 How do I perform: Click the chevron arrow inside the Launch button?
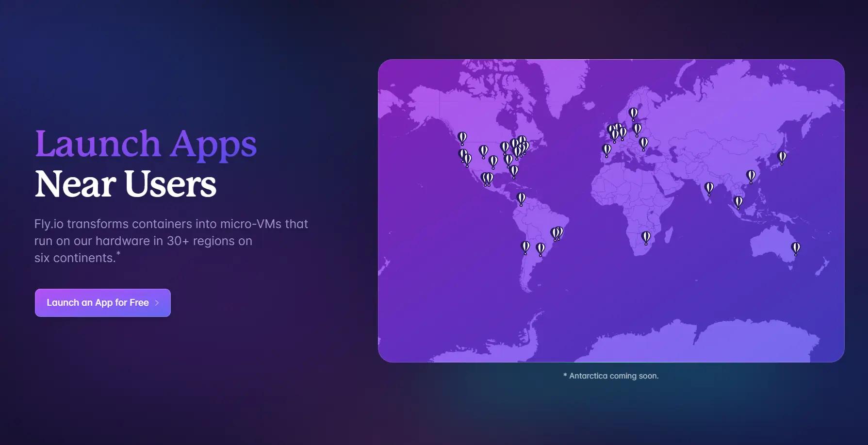coord(157,303)
